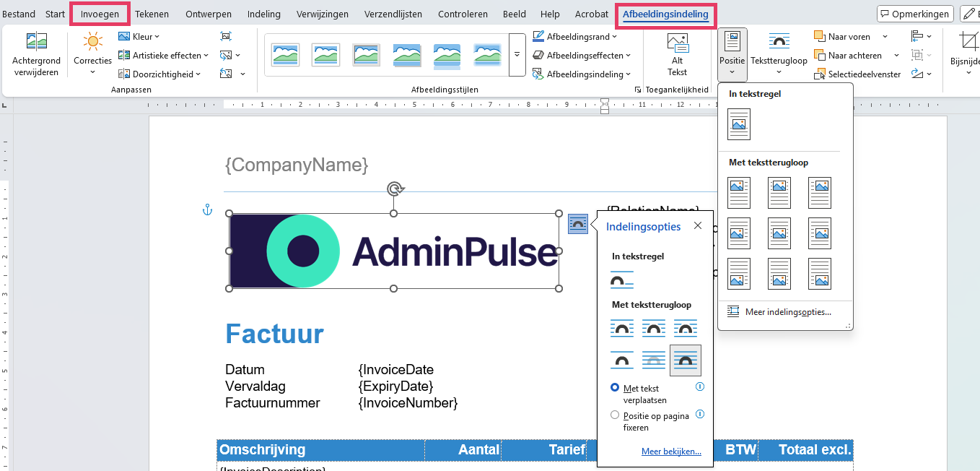The height and width of the screenshot is (471, 980).
Task: Open the Afbeeldingsstijlen dialog launcher
Action: 637,90
